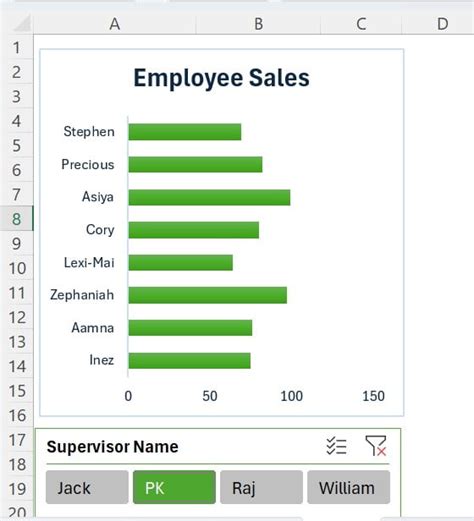Select row 8 header

[x=17, y=219]
